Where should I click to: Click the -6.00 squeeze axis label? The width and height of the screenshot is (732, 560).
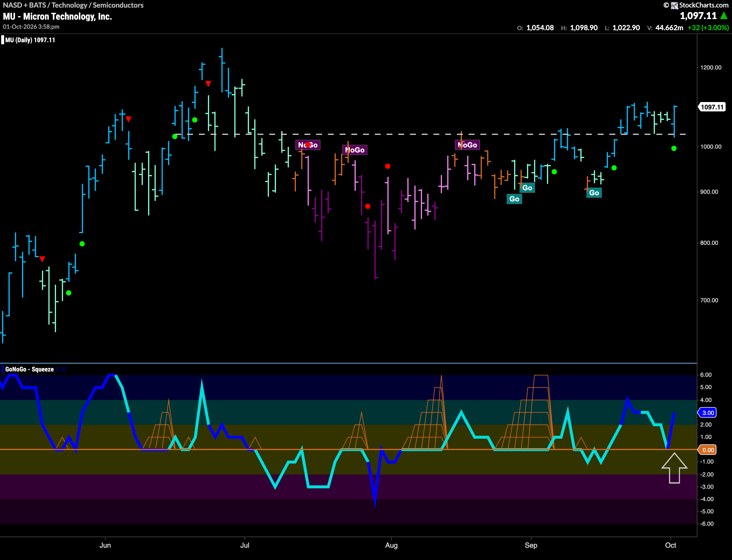coord(707,524)
